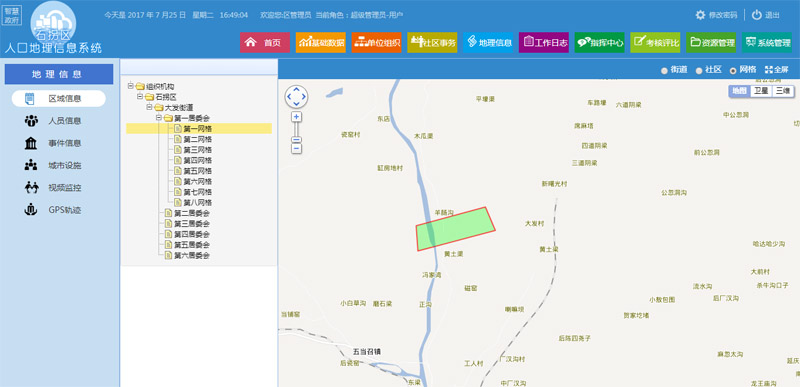Collapse the 石拐区 tree node

click(139, 97)
